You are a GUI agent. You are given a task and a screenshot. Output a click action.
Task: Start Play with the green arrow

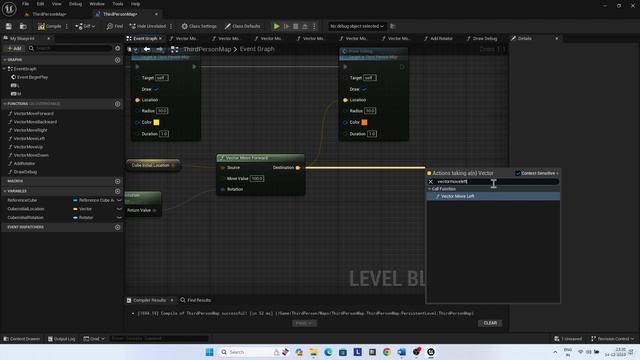[x=276, y=26]
